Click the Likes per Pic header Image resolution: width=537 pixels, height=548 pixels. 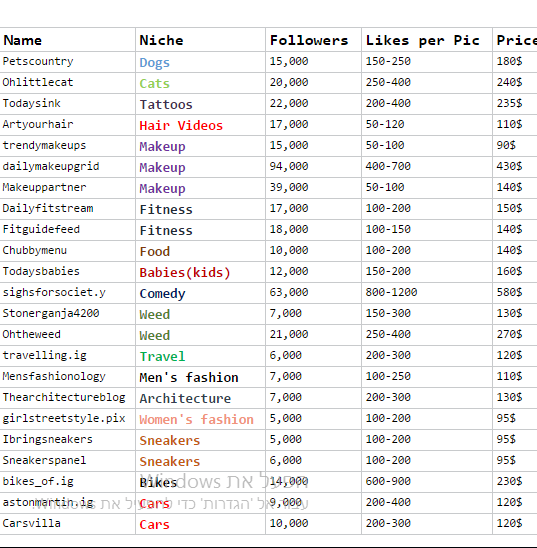pos(427,40)
